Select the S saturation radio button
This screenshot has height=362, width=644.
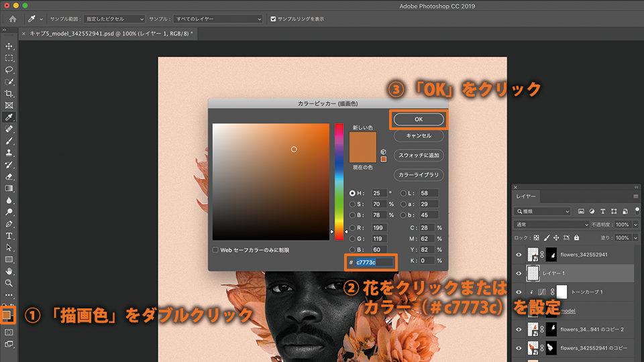(352, 204)
